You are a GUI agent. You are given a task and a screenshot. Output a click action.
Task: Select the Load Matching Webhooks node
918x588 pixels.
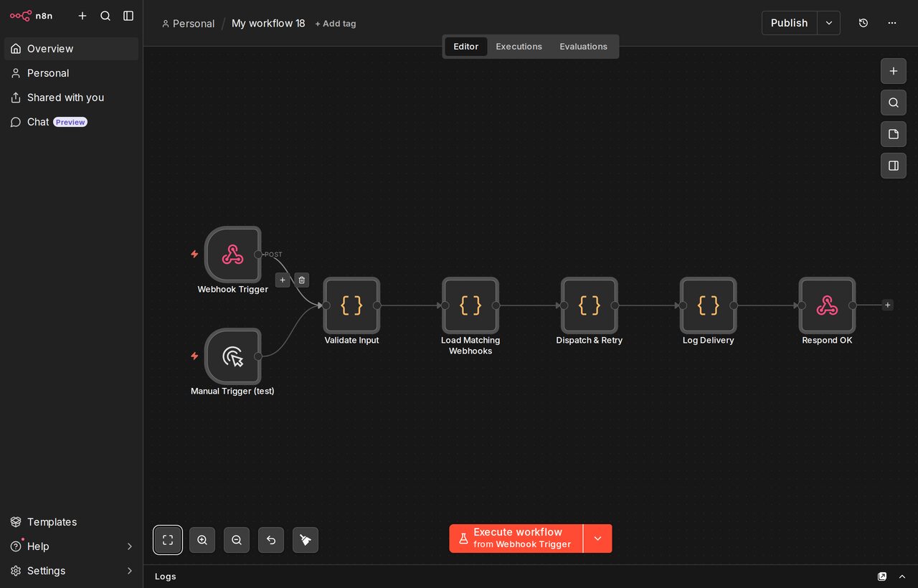(x=470, y=305)
